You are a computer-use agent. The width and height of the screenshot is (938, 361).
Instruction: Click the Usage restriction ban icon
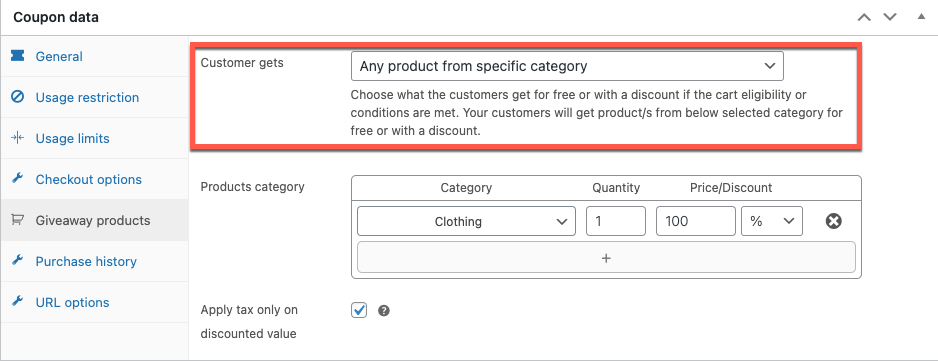[x=17, y=97]
